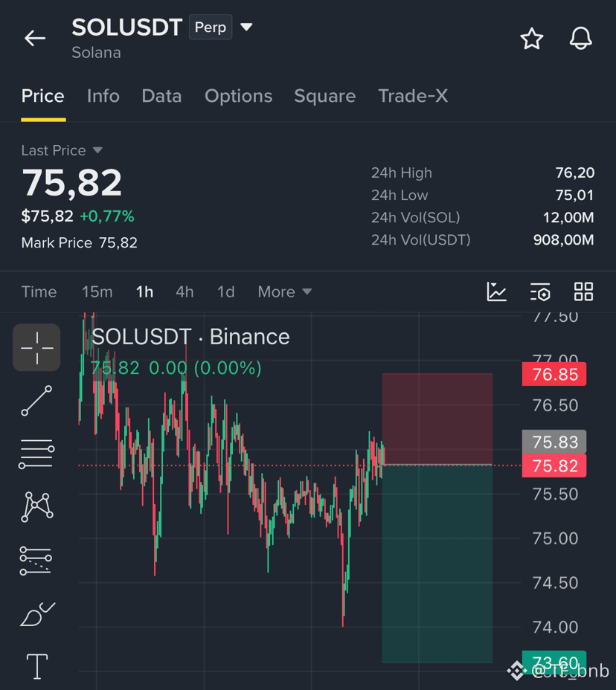Image resolution: width=616 pixels, height=690 pixels.
Task: Click the large 75,82 last price
Action: point(71,183)
